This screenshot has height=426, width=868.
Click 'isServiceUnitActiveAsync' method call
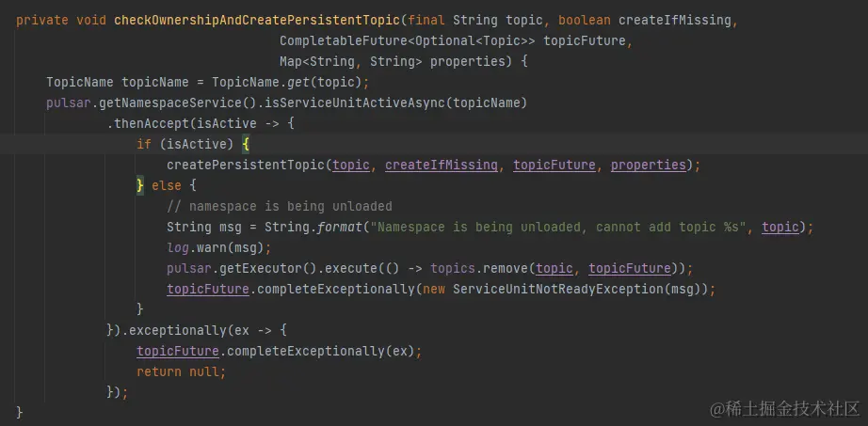[x=354, y=103]
